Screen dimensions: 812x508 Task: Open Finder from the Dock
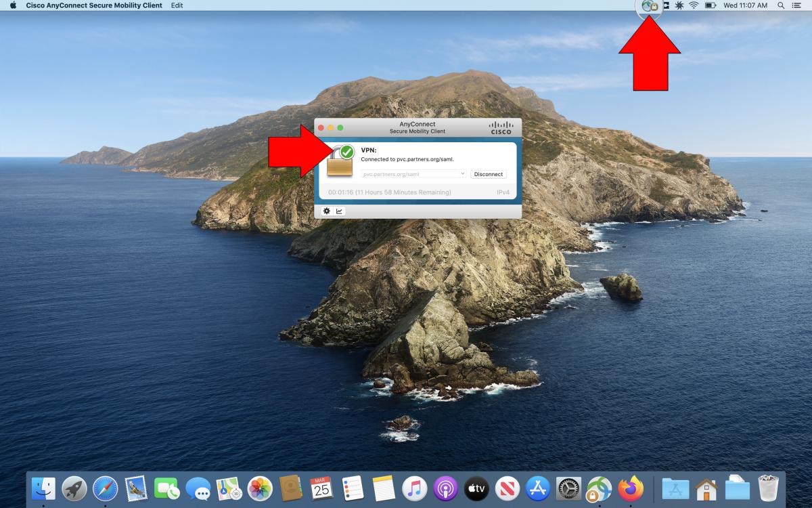point(43,488)
